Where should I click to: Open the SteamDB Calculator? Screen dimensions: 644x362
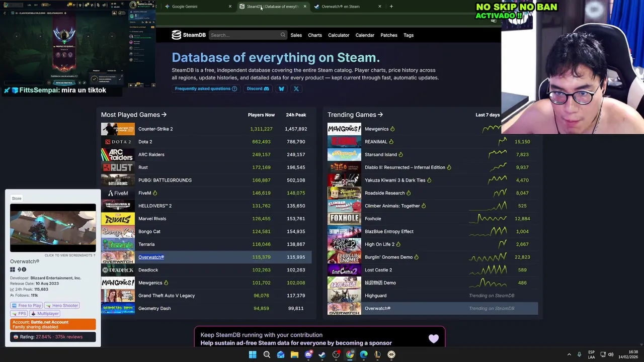point(339,35)
